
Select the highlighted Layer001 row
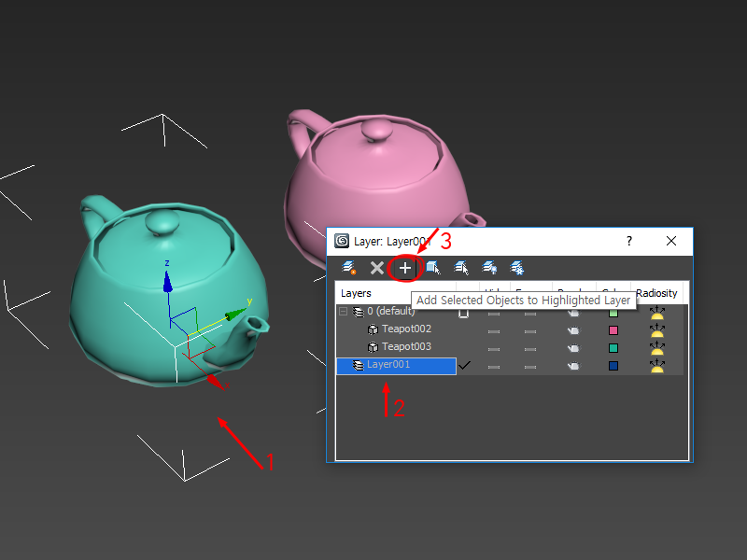coord(396,366)
